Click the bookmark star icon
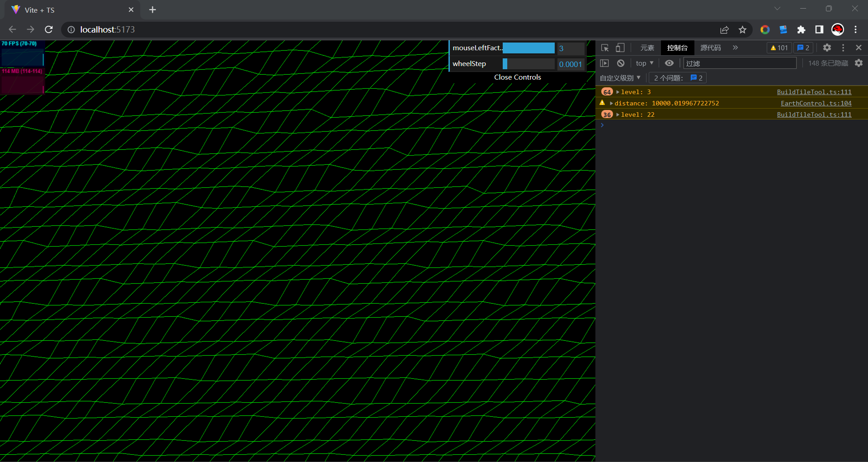This screenshot has width=868, height=462. click(x=742, y=30)
